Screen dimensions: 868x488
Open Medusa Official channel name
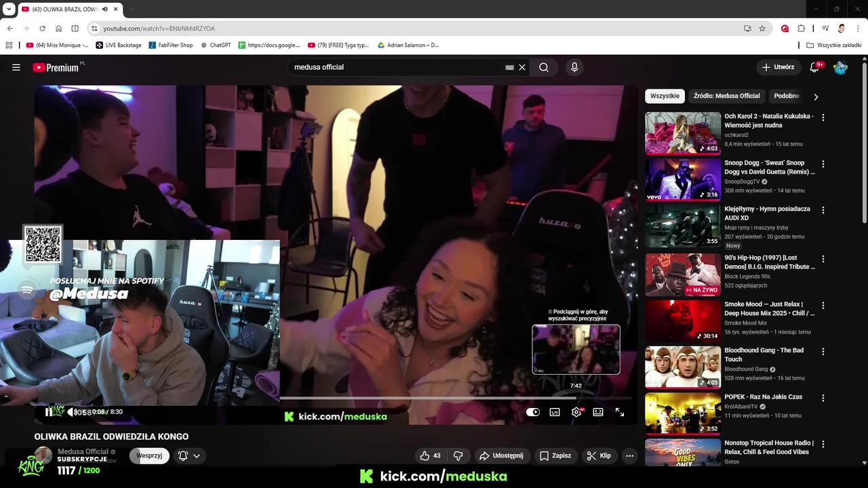83,451
